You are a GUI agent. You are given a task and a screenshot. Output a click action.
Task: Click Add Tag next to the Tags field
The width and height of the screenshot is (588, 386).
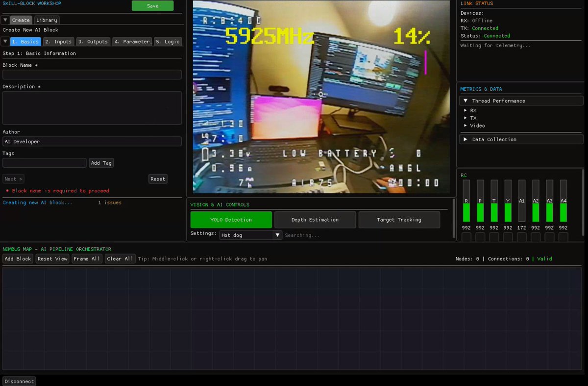(101, 162)
